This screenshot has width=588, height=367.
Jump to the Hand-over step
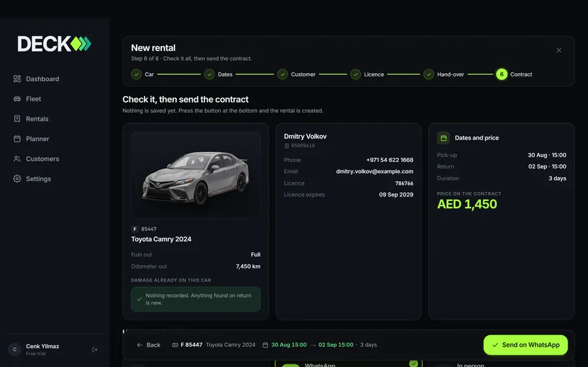coord(444,74)
